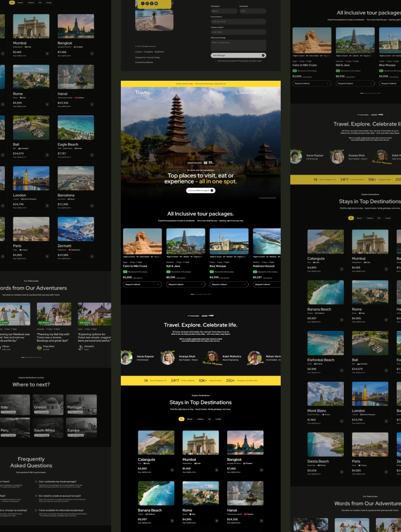
Task: Click arrow icon on Rome card, center page
Action: 217,520
